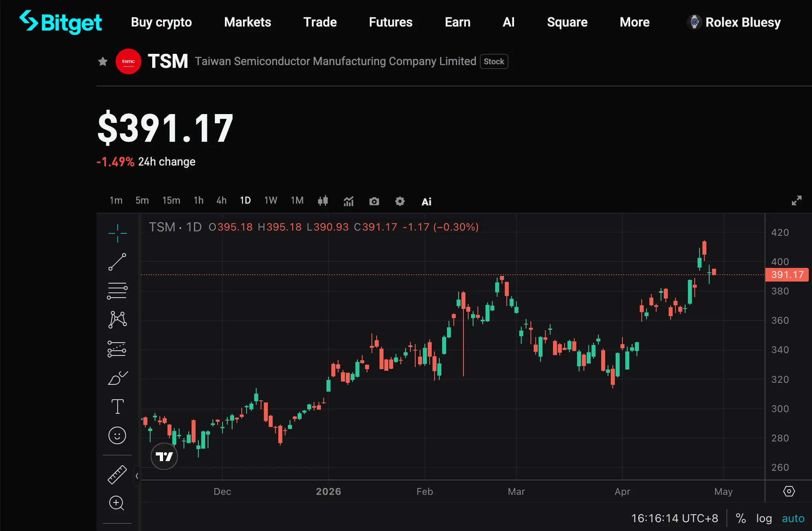Open the Fibonacci retracement tool
Image resolution: width=812 pixels, height=531 pixels.
coord(117,291)
